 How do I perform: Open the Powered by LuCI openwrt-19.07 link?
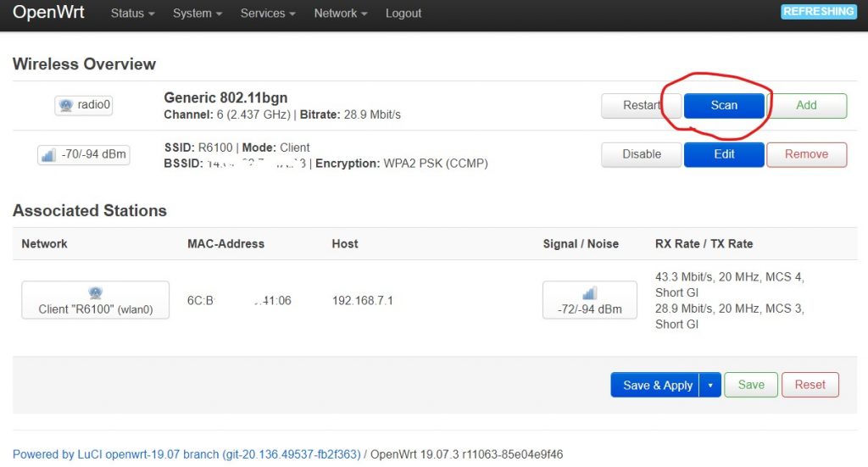coord(186,455)
